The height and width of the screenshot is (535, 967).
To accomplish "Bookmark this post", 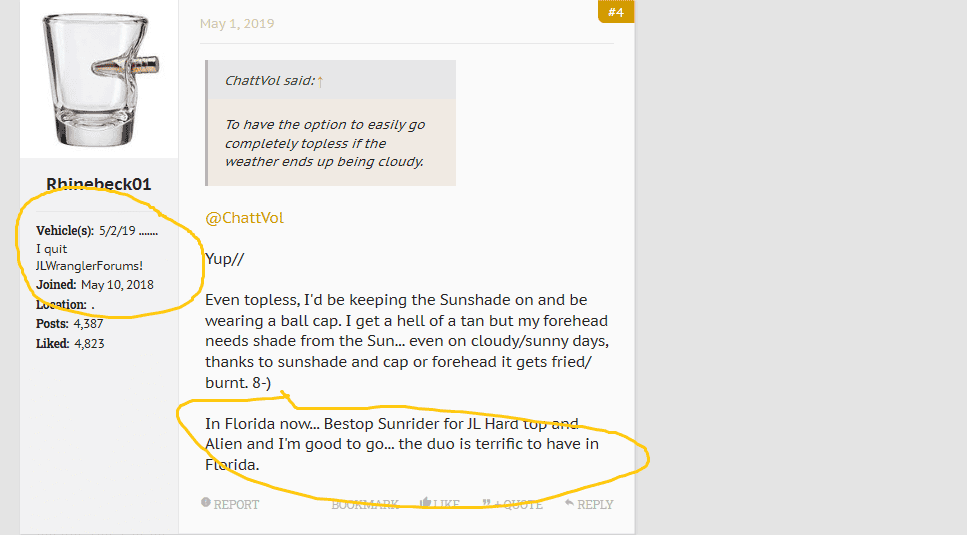I will 365,504.
